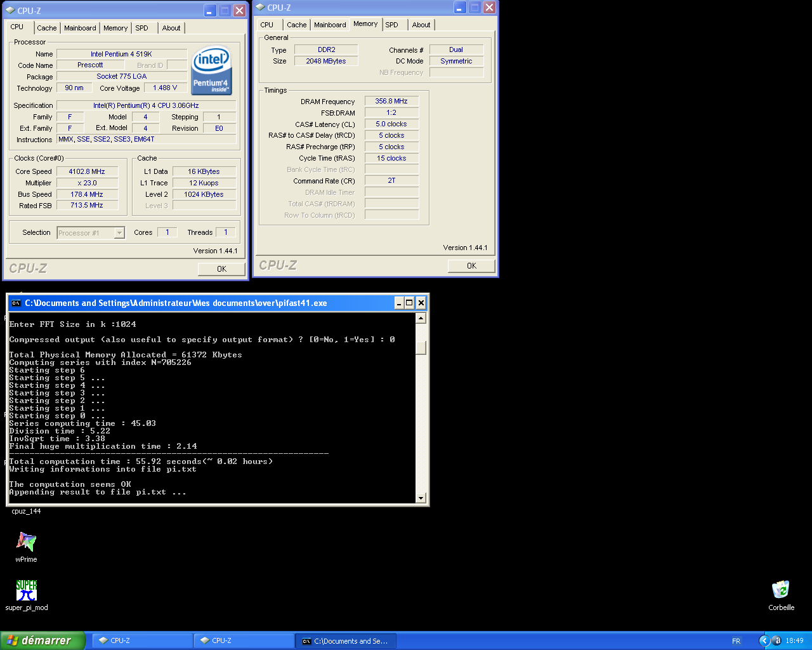Click 'Total computation time : 55.92 seconds' line

tap(141, 461)
